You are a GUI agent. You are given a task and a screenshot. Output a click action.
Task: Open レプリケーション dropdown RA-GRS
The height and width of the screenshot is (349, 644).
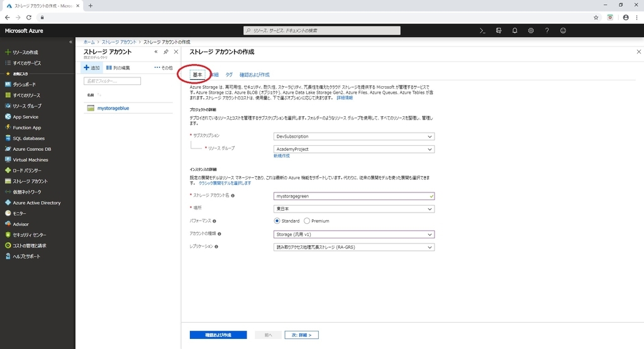click(354, 247)
